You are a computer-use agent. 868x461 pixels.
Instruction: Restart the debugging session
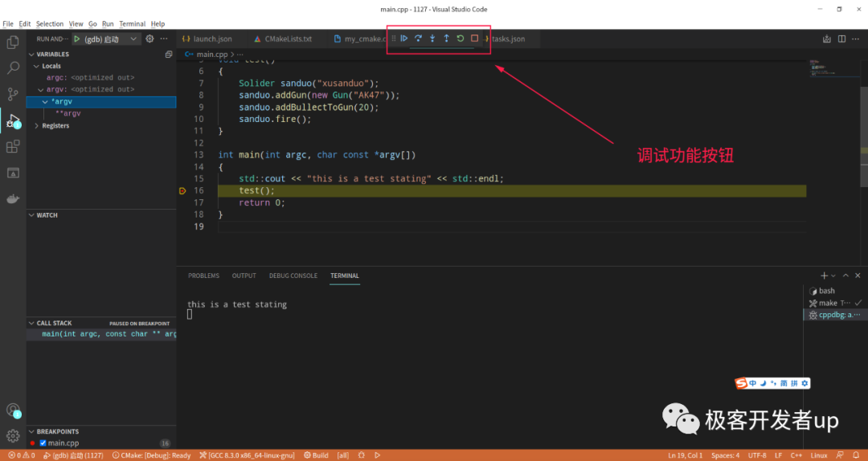click(x=460, y=39)
